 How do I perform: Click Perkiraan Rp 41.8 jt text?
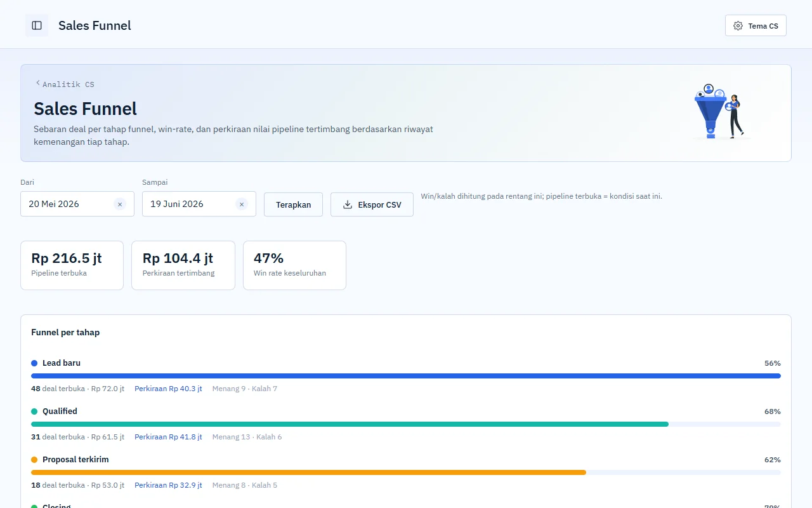[x=168, y=437]
